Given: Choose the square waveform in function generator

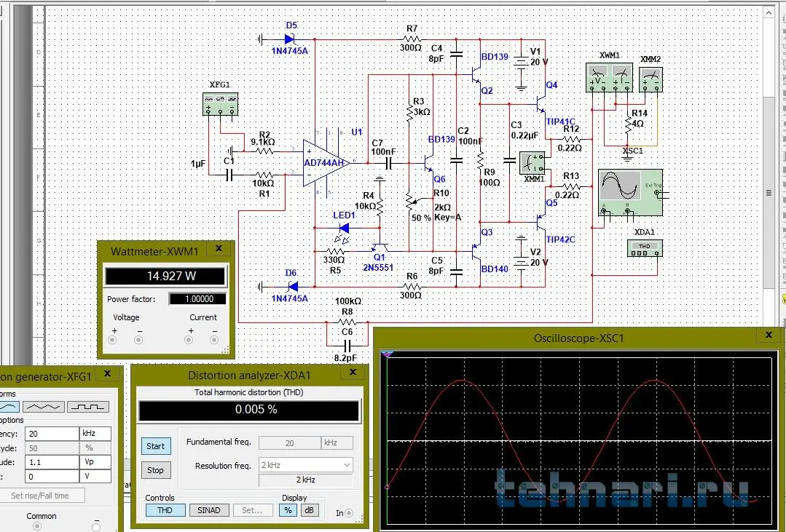Looking at the screenshot, I should pyautogui.click(x=87, y=407).
